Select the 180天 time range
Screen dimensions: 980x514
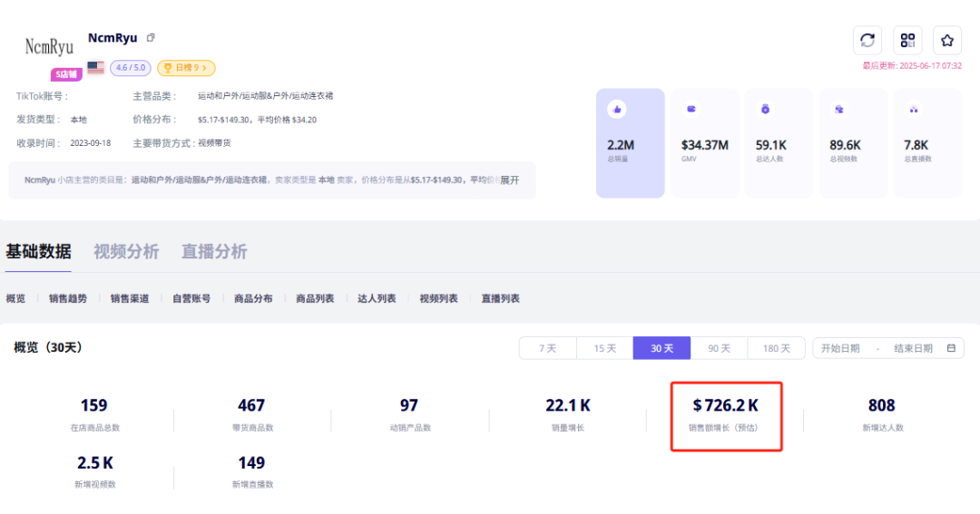coord(777,348)
